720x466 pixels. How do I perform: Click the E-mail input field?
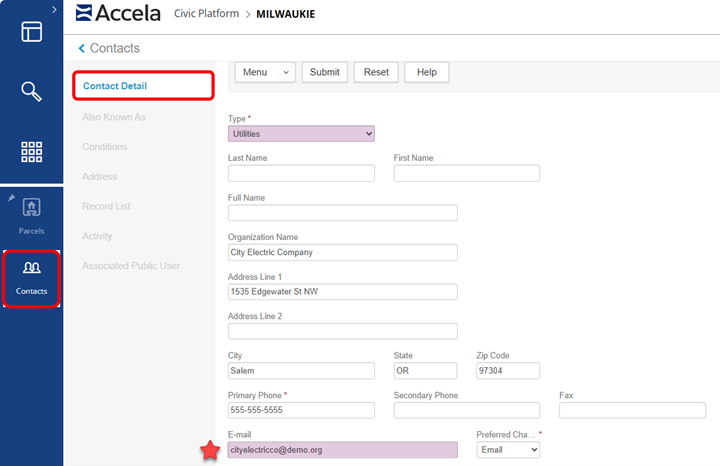(342, 450)
